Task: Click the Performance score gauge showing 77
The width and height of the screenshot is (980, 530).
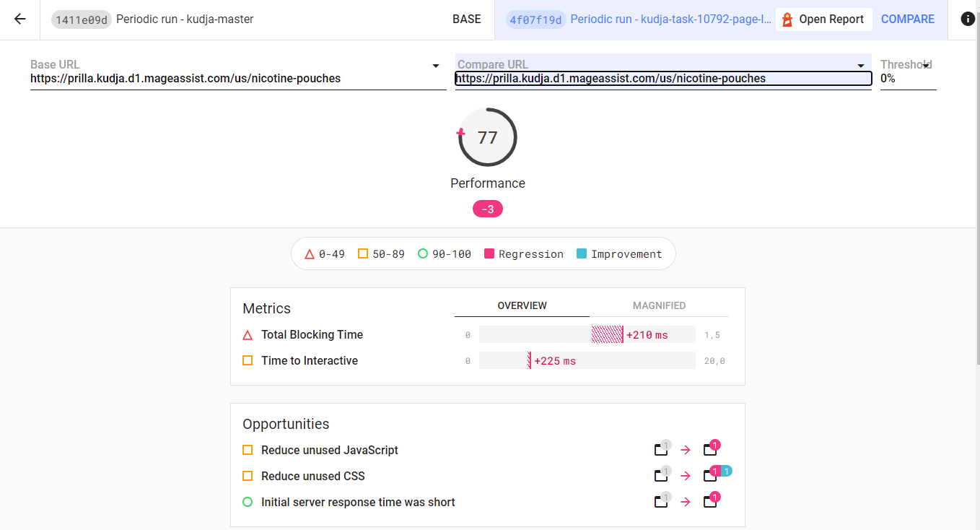Action: 488,137
